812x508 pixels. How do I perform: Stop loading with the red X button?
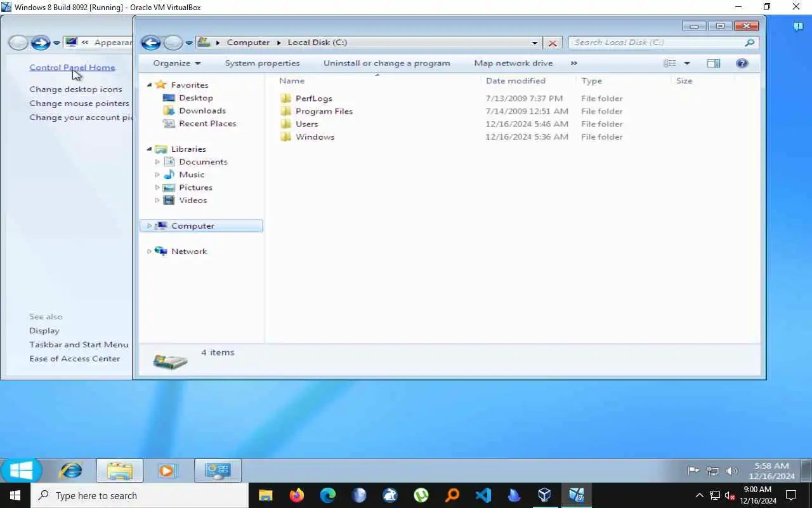(x=553, y=43)
